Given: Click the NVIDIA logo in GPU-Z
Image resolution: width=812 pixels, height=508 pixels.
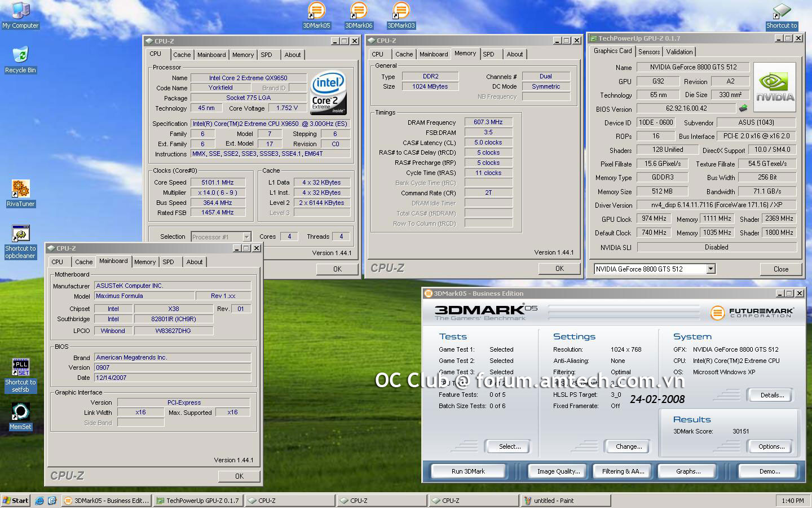Looking at the screenshot, I should (775, 87).
